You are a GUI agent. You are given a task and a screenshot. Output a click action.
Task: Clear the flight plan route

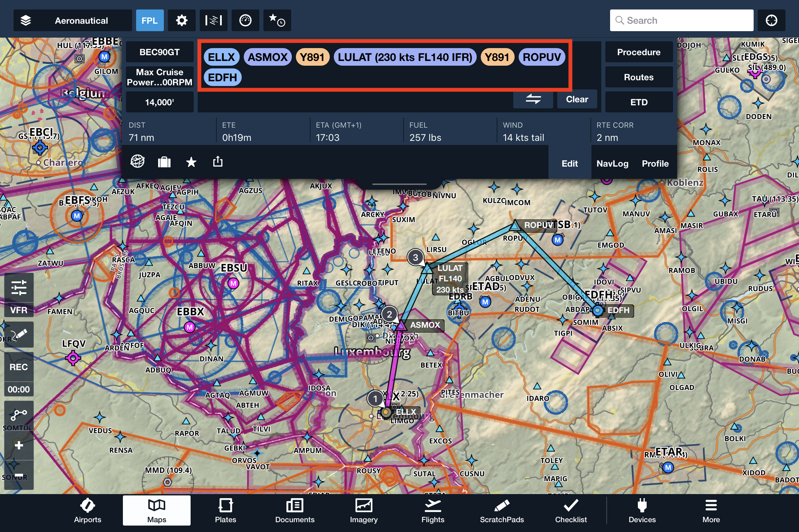pos(577,99)
